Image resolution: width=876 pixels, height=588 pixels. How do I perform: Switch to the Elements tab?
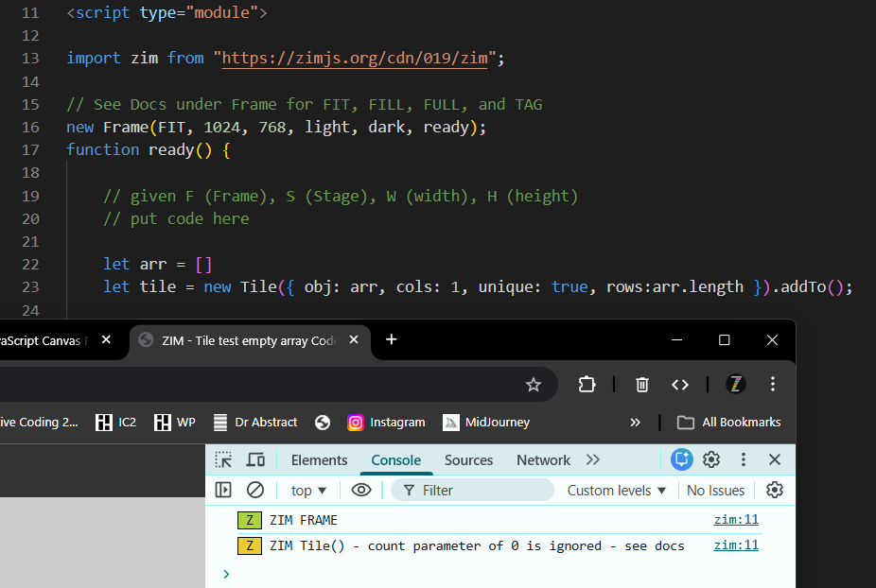click(x=319, y=460)
